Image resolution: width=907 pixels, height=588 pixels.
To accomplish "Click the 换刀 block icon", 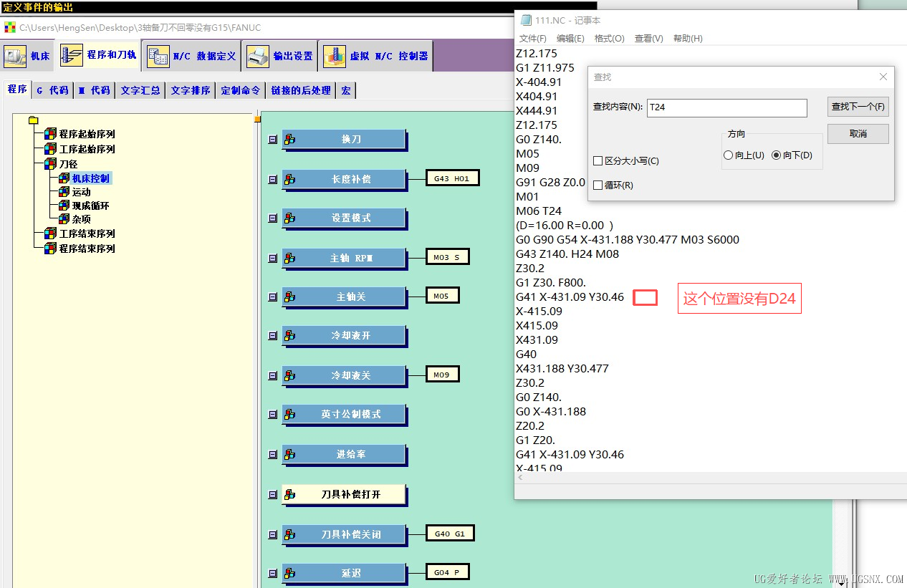I will pos(289,140).
